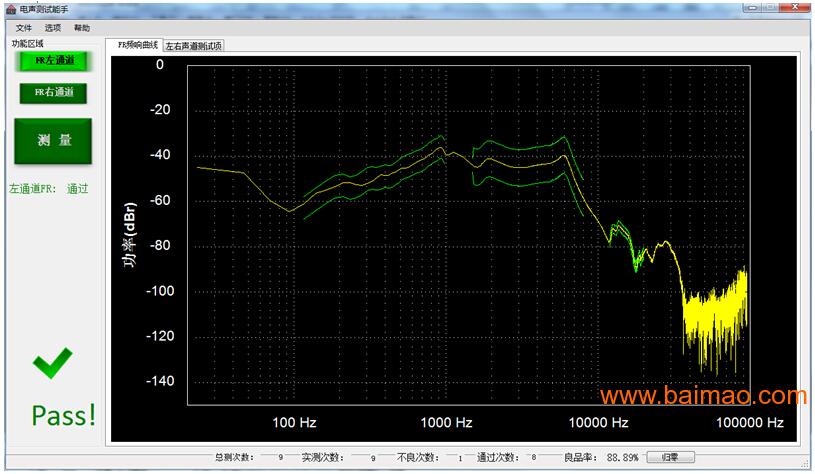Switch to the FR右通道 channel button
This screenshot has height=474, width=815.
[x=54, y=93]
